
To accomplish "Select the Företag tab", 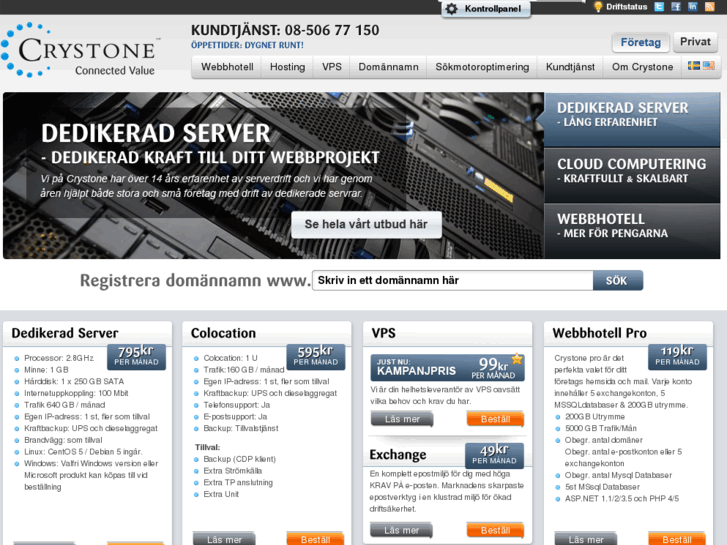I will coord(640,42).
